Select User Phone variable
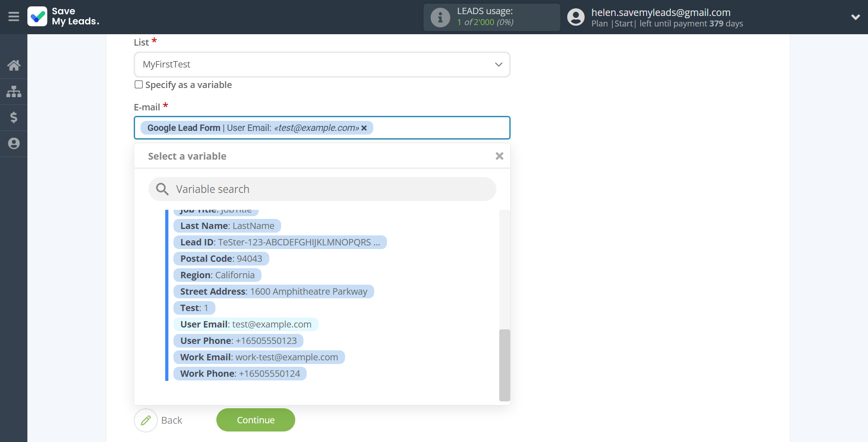Image resolution: width=868 pixels, height=442 pixels. point(238,341)
